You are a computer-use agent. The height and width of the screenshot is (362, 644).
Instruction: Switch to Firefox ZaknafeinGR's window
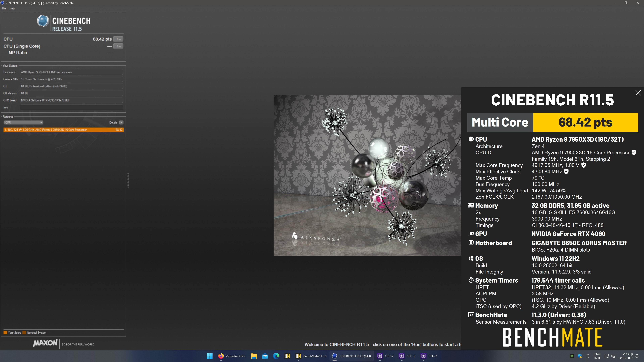tap(232, 356)
